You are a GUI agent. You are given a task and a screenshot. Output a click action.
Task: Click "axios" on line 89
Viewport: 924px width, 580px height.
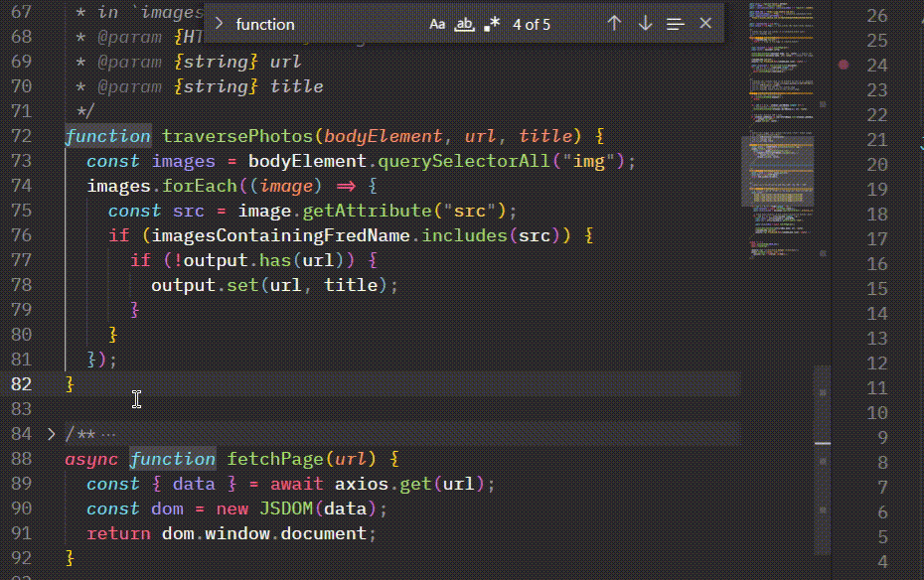click(x=362, y=484)
